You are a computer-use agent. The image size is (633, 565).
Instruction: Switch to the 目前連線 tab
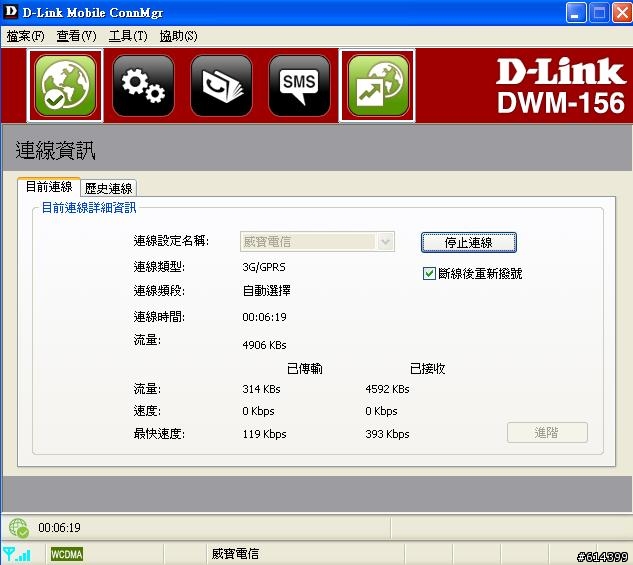coord(49,187)
